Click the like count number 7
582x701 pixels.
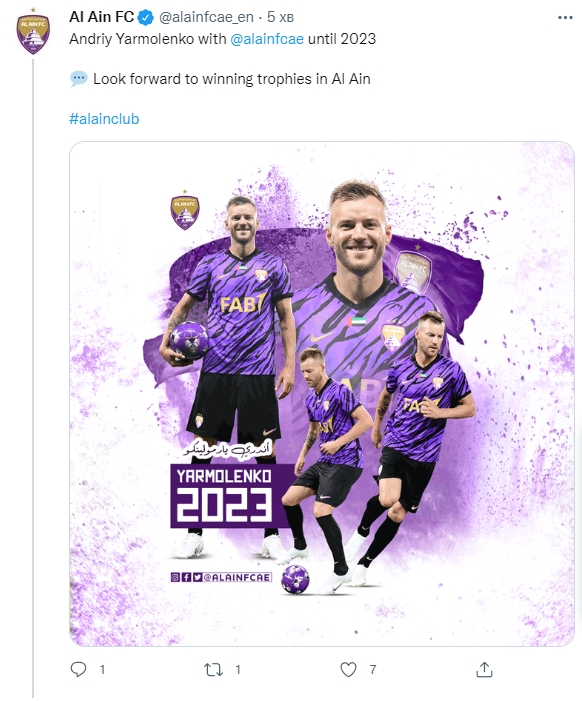(x=372, y=669)
